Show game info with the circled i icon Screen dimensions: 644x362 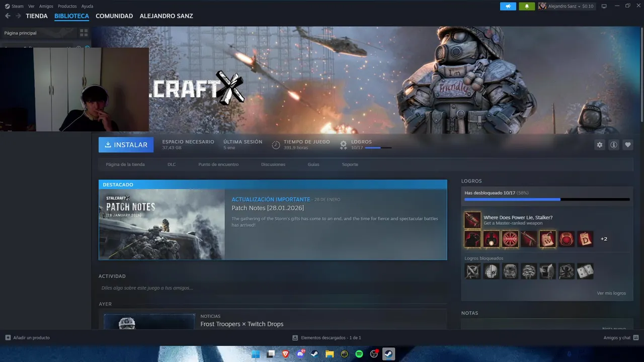(x=614, y=145)
